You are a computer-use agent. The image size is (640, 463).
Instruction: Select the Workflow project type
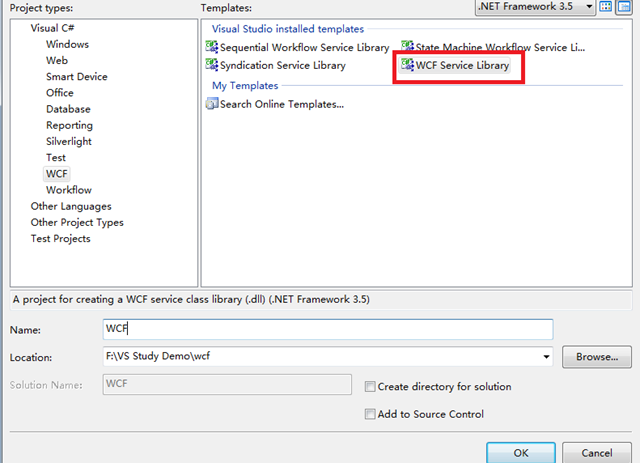pyautogui.click(x=69, y=190)
